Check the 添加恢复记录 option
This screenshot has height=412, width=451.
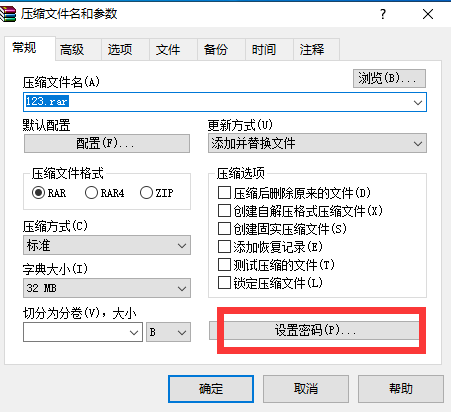pyautogui.click(x=224, y=247)
